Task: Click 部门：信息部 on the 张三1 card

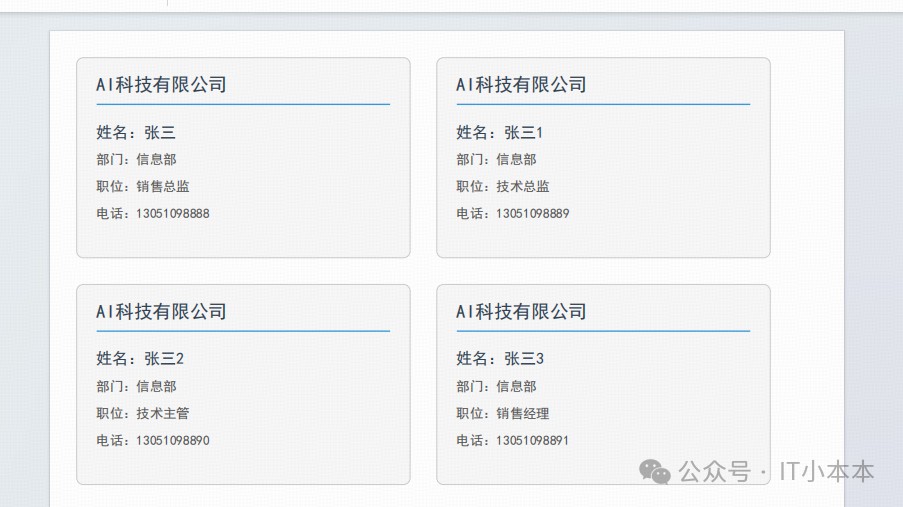Action: (x=496, y=160)
